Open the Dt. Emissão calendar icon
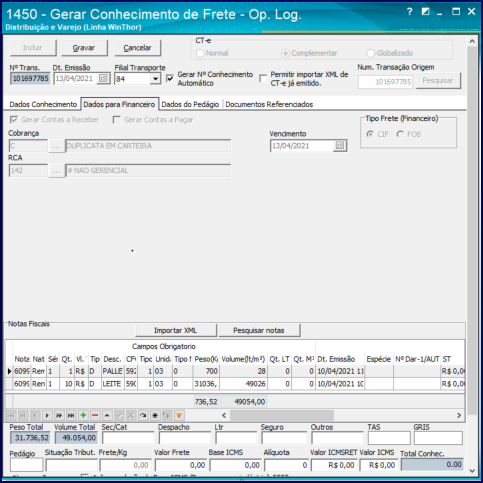This screenshot has height=483, width=483. (103, 79)
